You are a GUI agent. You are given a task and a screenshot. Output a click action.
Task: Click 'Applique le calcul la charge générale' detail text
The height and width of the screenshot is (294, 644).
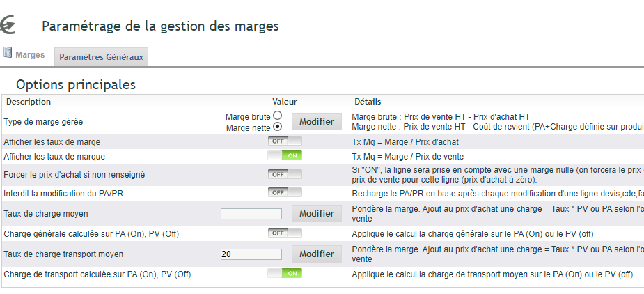click(473, 234)
